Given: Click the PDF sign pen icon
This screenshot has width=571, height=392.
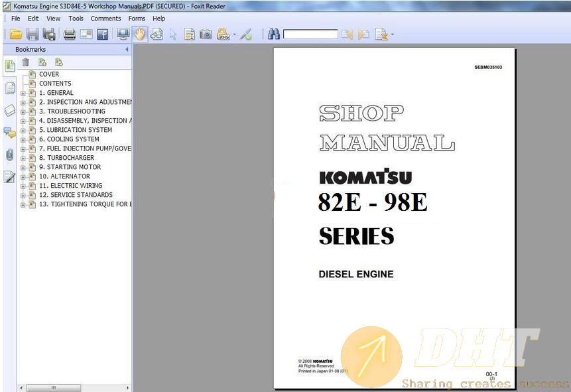Looking at the screenshot, I should coord(247,34).
